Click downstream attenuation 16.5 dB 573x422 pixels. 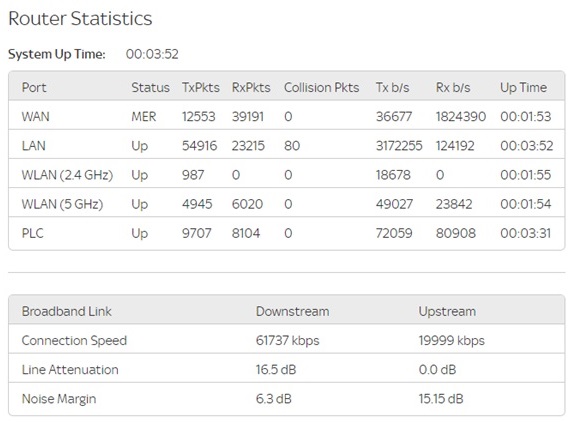click(x=276, y=370)
